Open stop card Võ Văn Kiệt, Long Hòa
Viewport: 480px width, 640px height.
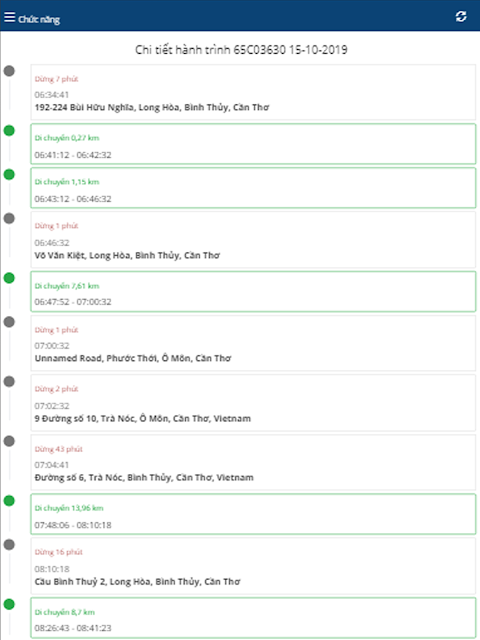click(253, 240)
